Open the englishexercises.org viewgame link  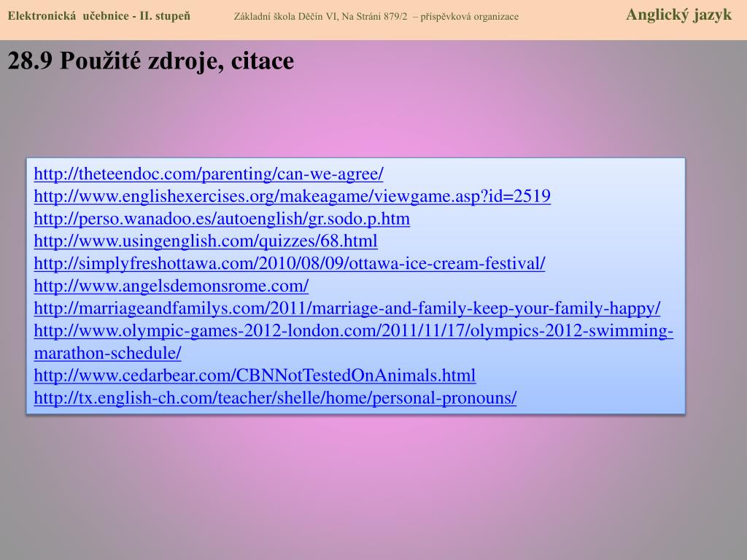coord(292,196)
